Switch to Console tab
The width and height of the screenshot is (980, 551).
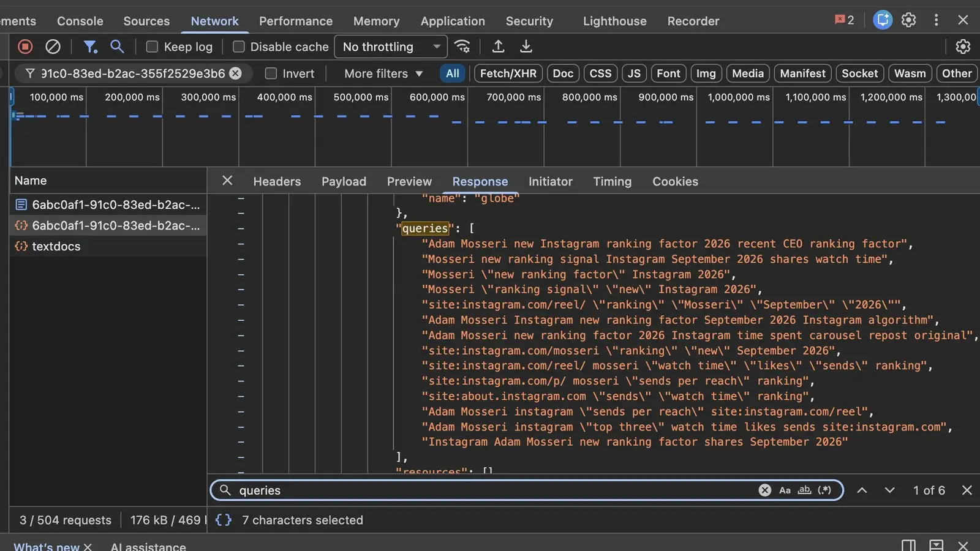coord(80,21)
